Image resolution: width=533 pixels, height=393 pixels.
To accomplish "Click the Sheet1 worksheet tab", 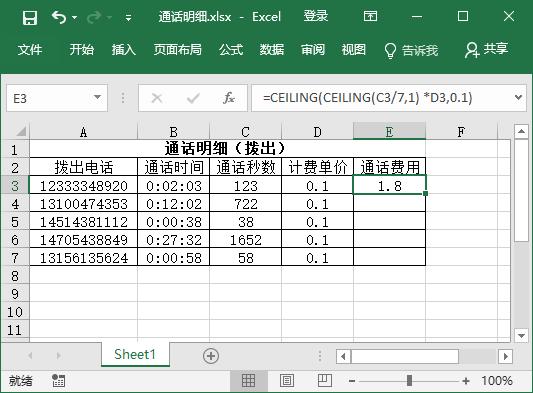I will pos(135,354).
